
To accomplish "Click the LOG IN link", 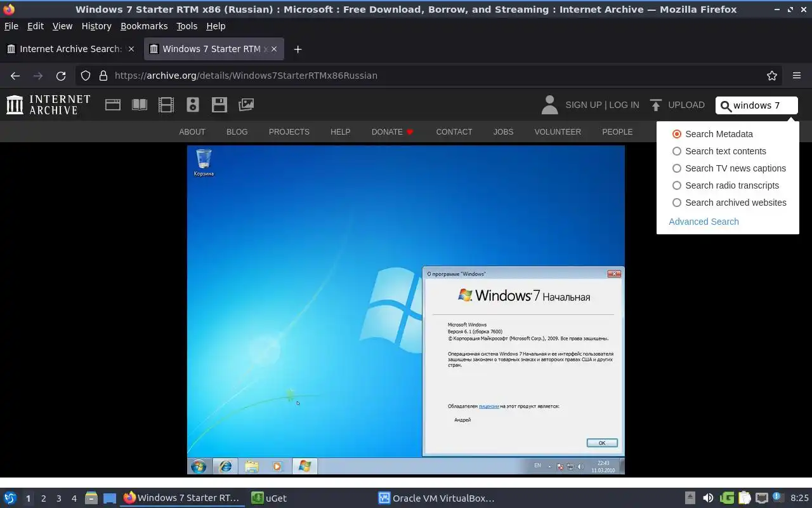I will [x=624, y=105].
